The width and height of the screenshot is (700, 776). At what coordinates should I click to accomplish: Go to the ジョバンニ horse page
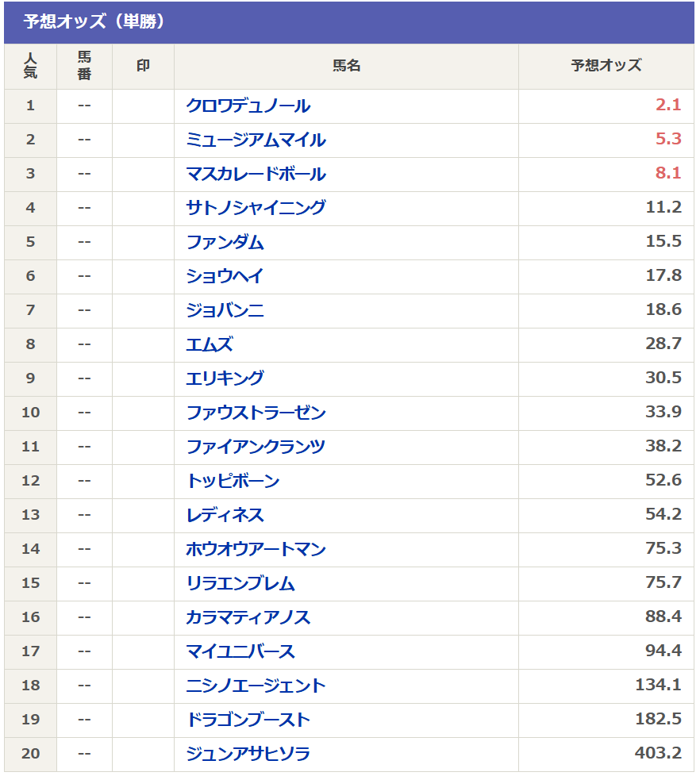point(225,311)
